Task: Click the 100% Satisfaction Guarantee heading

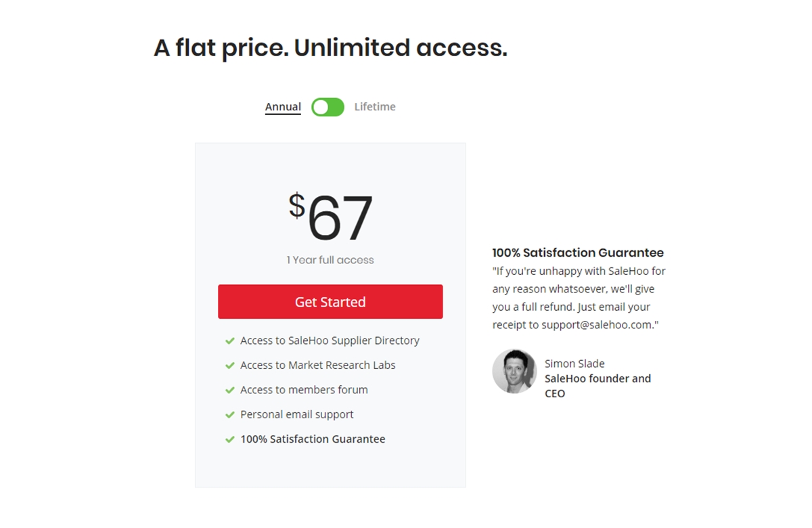Action: click(x=578, y=252)
